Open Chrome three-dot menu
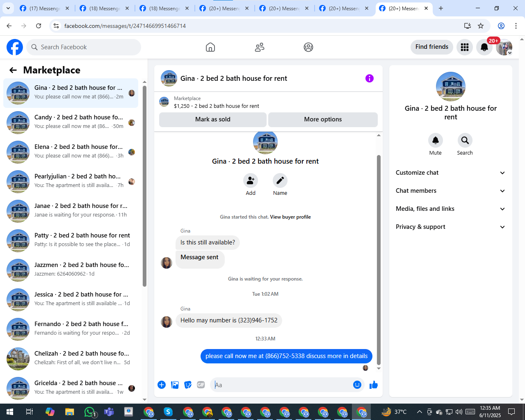525x420 pixels. [x=516, y=26]
